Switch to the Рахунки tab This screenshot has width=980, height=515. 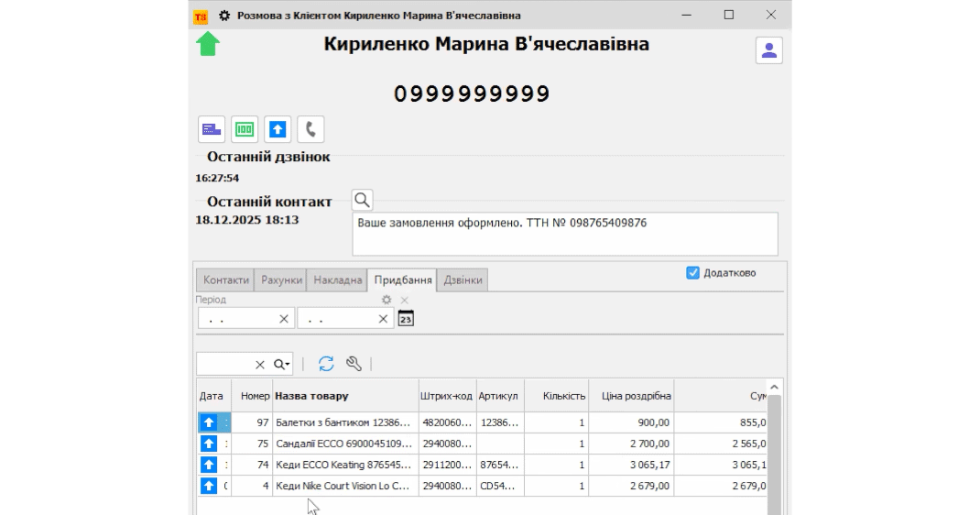tap(281, 280)
